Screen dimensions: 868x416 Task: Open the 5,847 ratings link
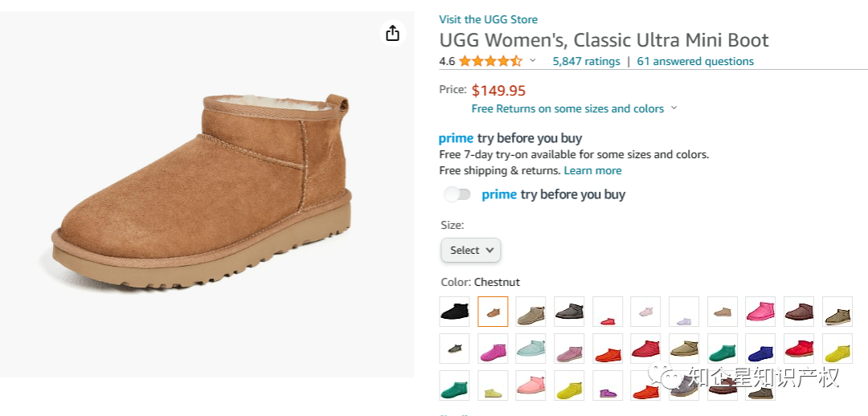(x=586, y=61)
